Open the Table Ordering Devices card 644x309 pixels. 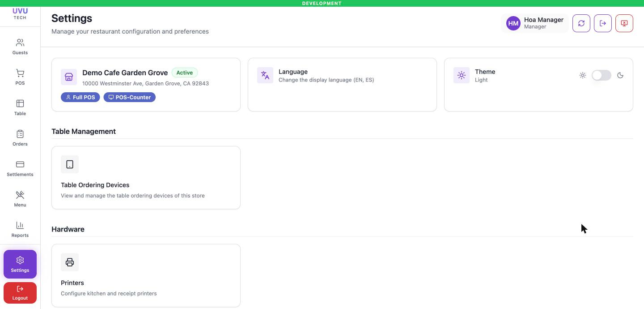pos(146,177)
